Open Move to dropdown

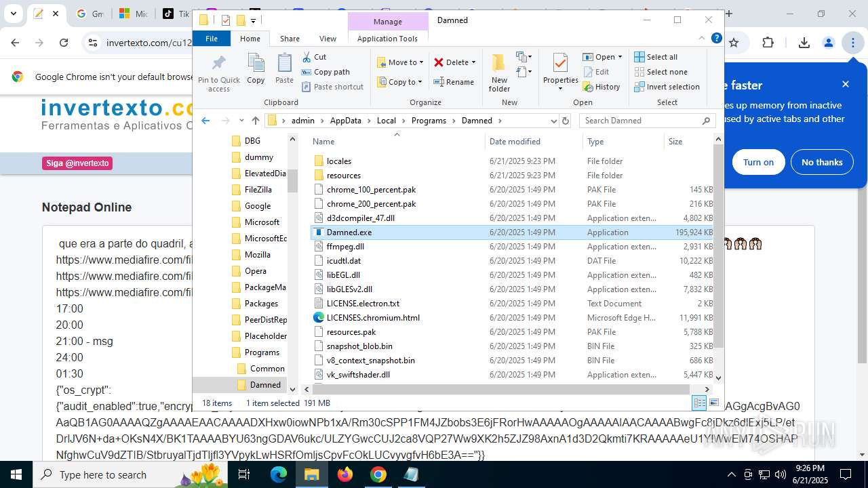coord(400,62)
